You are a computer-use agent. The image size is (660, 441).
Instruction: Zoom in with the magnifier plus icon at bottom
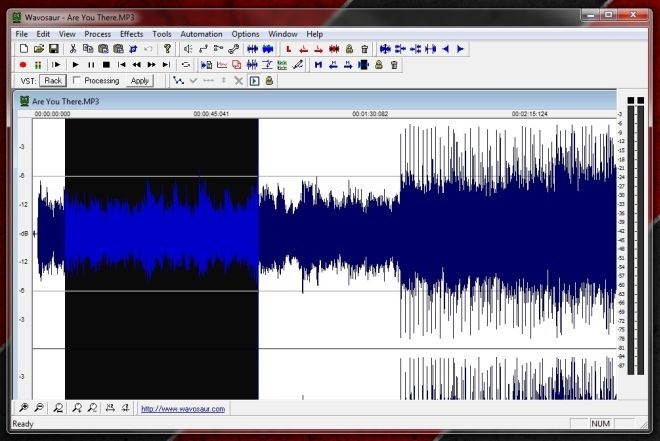coord(24,407)
